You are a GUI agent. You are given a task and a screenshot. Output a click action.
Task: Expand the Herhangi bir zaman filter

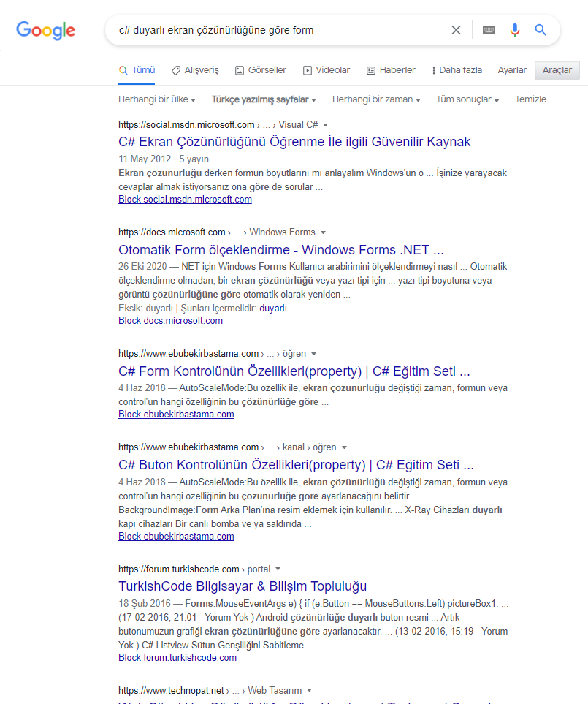coord(376,99)
